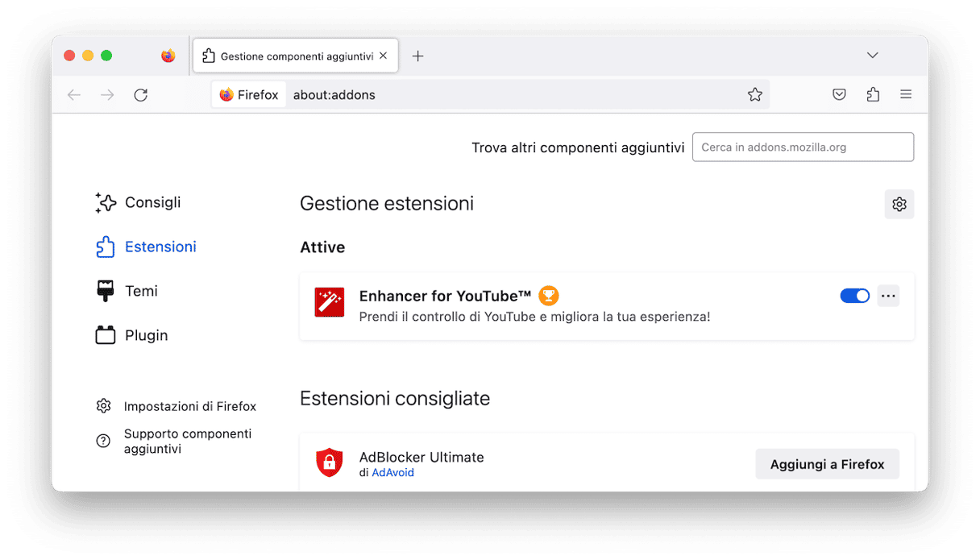Click the AdBlocker Ultimate shield icon
This screenshot has height=560, width=980.
click(330, 463)
